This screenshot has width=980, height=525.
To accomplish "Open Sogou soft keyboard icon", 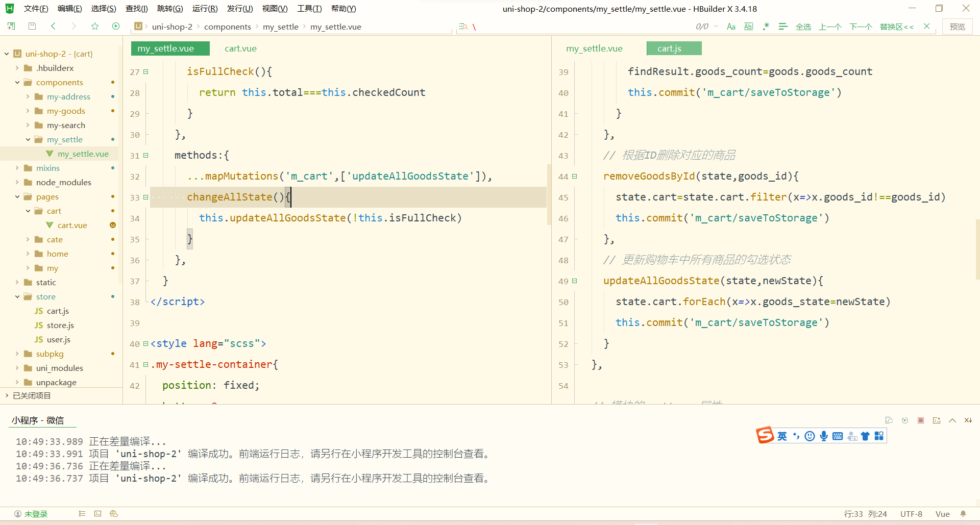I will pyautogui.click(x=838, y=436).
